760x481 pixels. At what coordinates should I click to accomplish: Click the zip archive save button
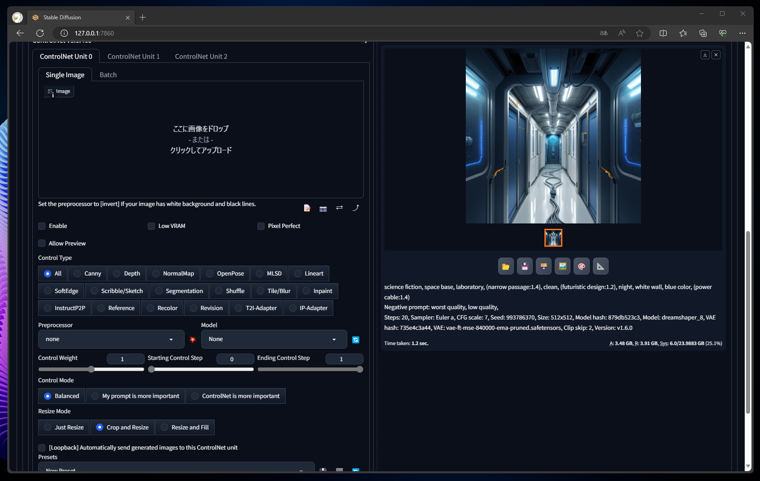(543, 266)
